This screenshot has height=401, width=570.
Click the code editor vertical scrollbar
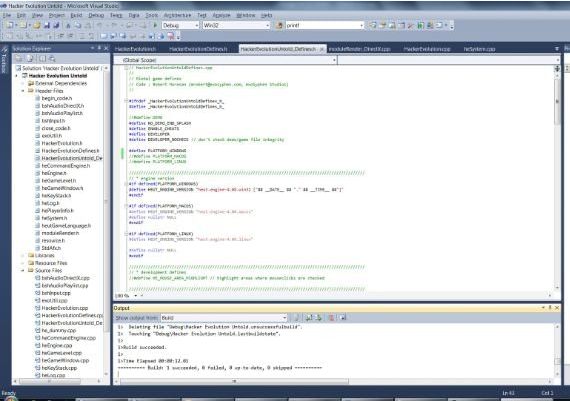coord(557,102)
